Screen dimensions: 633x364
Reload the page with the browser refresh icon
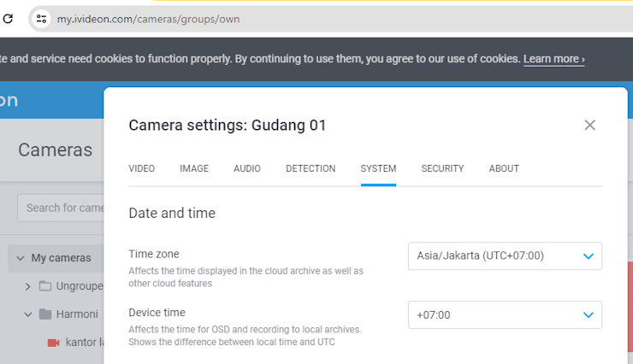[x=8, y=19]
